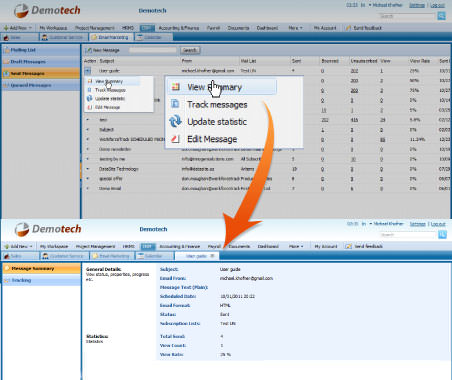
Task: Click the 'michael.khofner@gmail.com' value in the lower summary
Action: tap(246, 278)
